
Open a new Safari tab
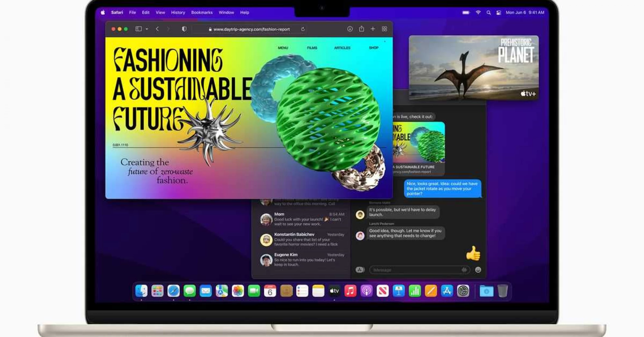click(x=373, y=29)
